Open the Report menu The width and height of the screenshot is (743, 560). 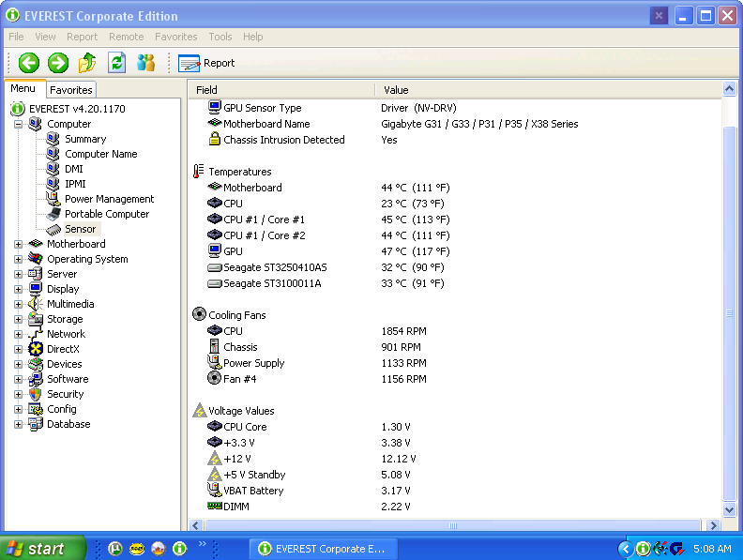pos(82,37)
